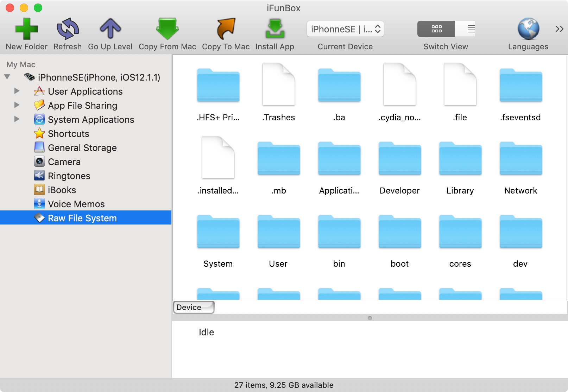Click the Device path button

[194, 307]
